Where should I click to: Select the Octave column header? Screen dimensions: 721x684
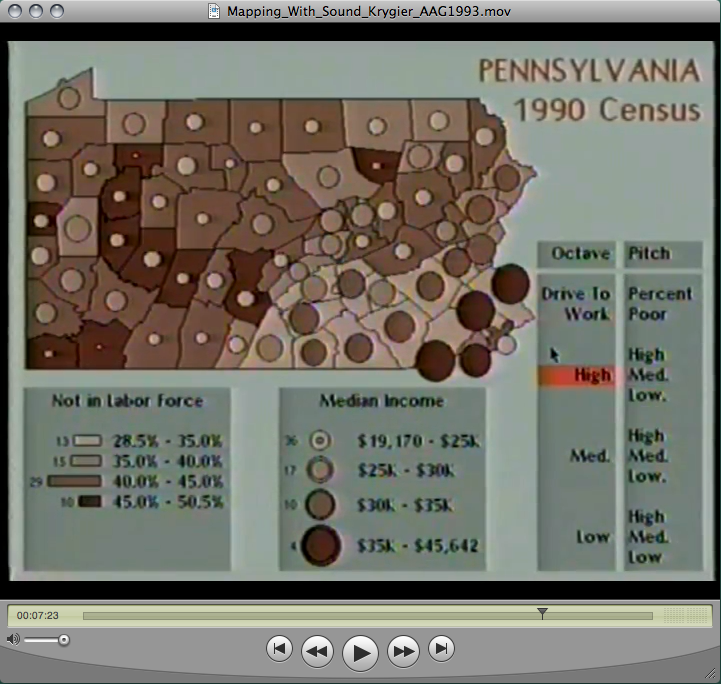pyautogui.click(x=579, y=254)
